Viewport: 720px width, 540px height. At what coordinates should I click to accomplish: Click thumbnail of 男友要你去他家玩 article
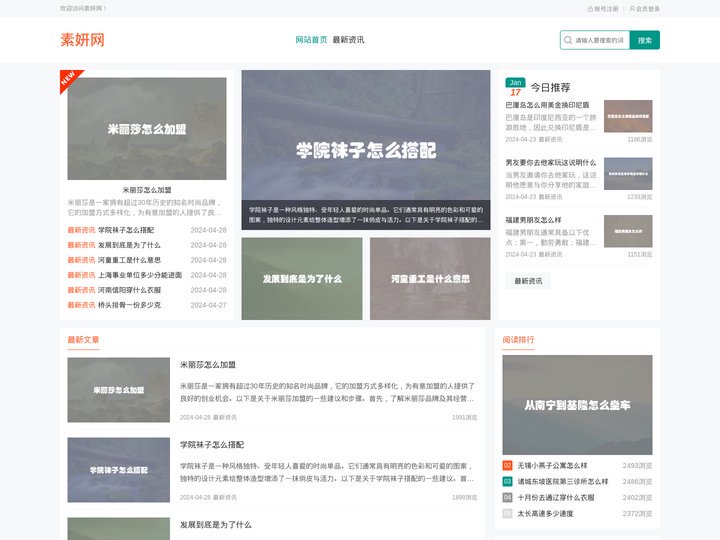[x=628, y=174]
